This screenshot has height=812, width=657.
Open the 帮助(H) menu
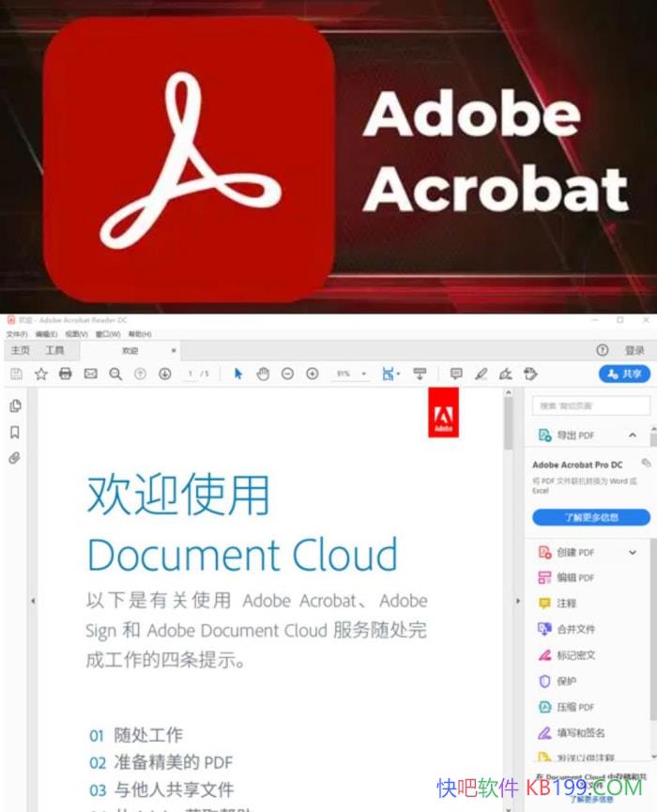point(140,334)
